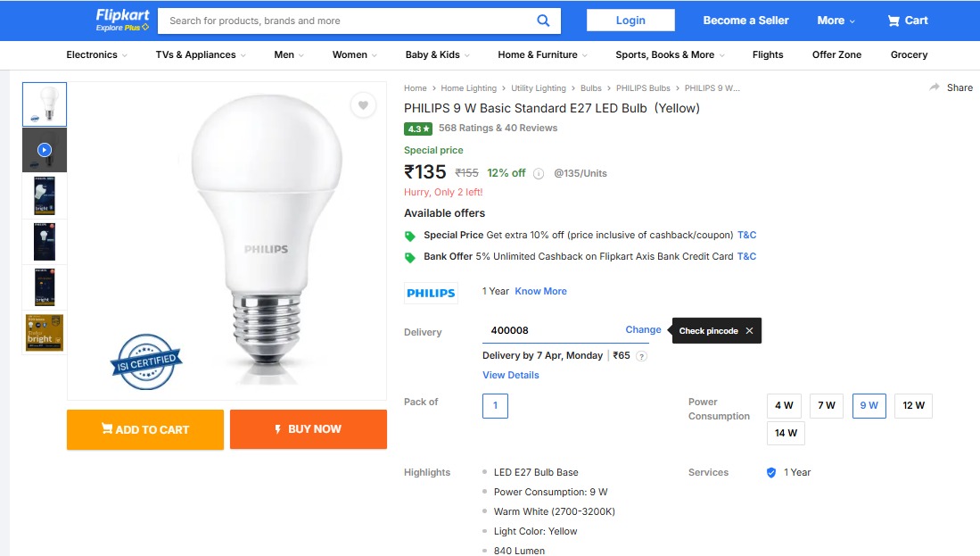Open the Flipkart Explore Plus logo

[122, 21]
